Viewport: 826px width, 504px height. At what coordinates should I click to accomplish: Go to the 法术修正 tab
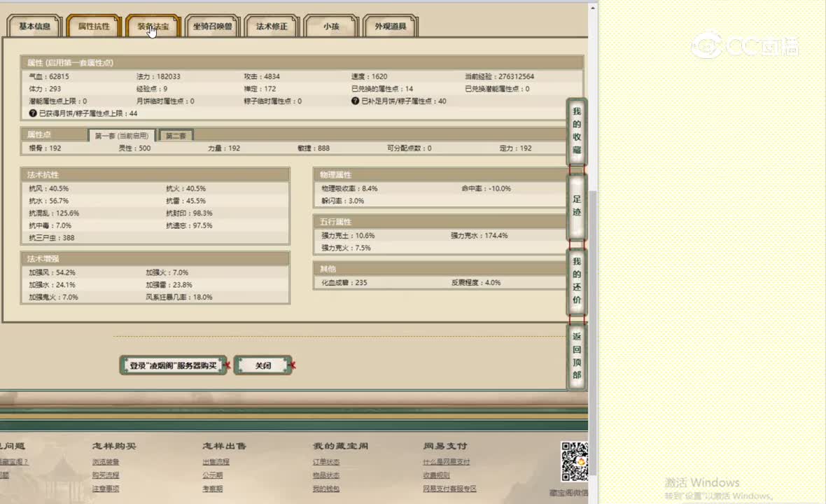pyautogui.click(x=272, y=27)
